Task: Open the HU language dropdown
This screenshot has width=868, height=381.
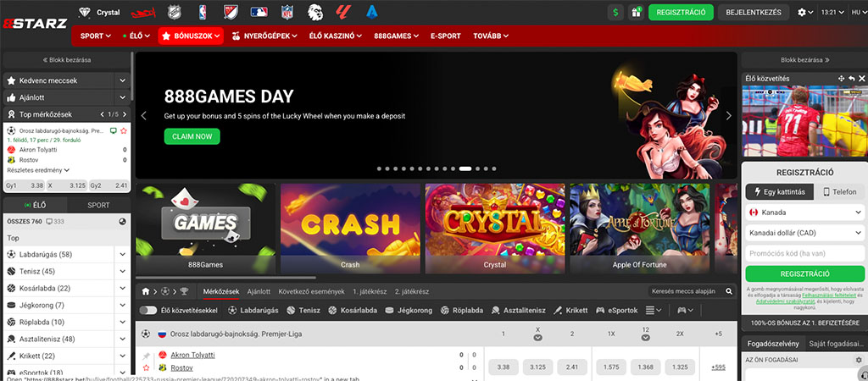Action: click(860, 12)
